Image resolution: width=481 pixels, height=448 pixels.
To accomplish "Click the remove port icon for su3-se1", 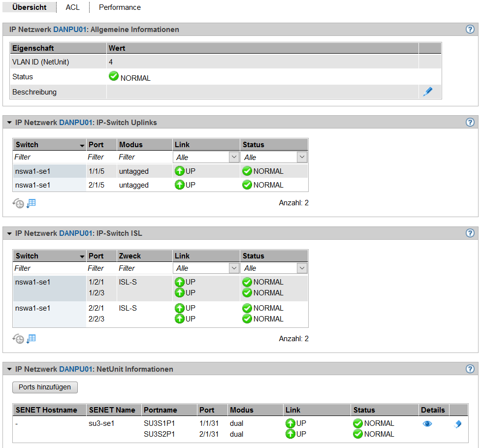I will (x=457, y=424).
